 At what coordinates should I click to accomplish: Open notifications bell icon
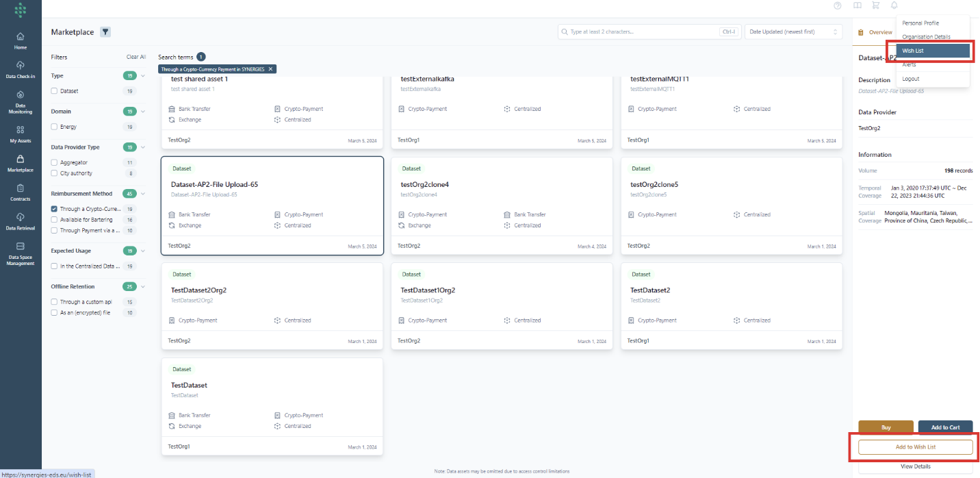(x=894, y=5)
